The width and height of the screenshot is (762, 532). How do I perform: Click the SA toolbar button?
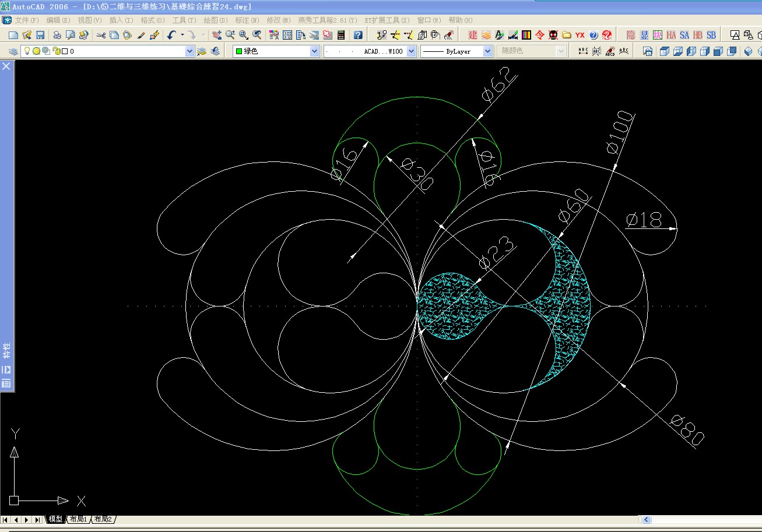[684, 35]
